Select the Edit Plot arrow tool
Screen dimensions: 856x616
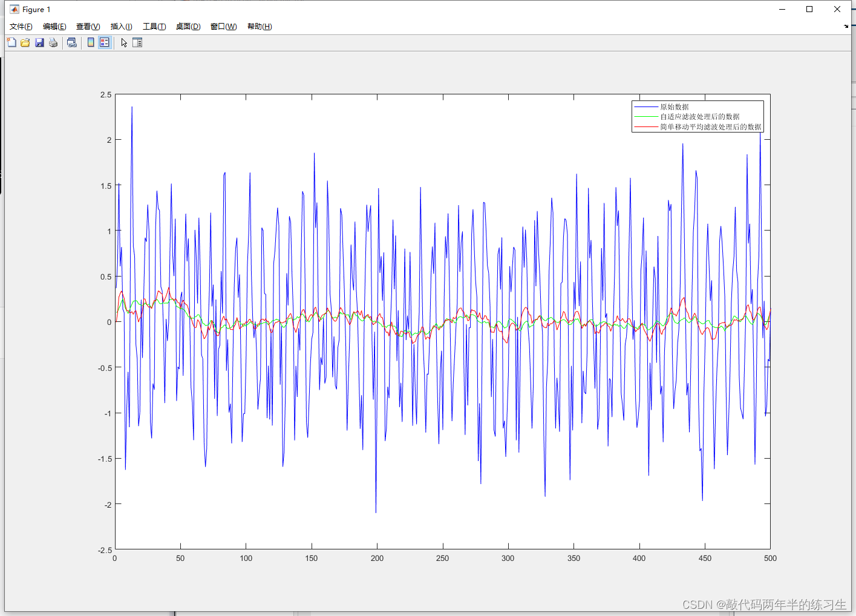tap(124, 42)
